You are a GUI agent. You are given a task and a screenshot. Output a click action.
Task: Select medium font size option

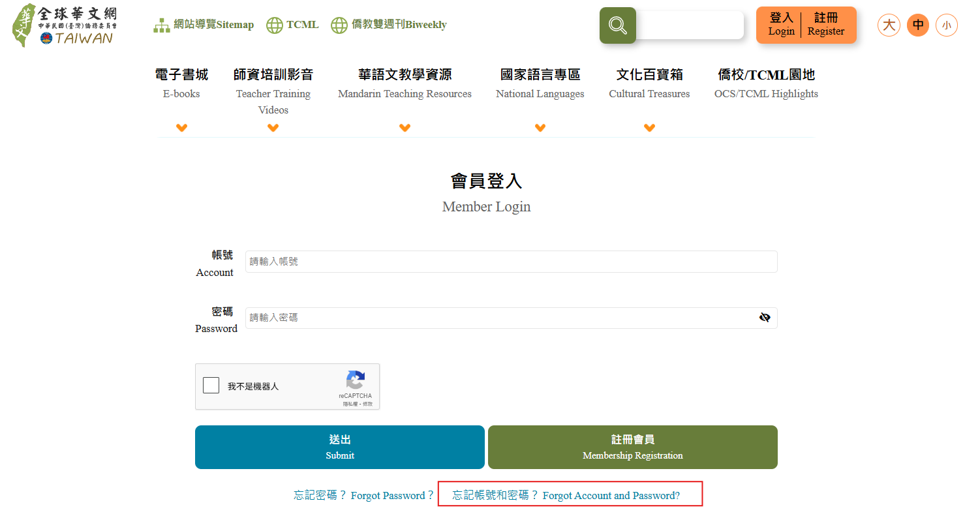[x=918, y=25]
